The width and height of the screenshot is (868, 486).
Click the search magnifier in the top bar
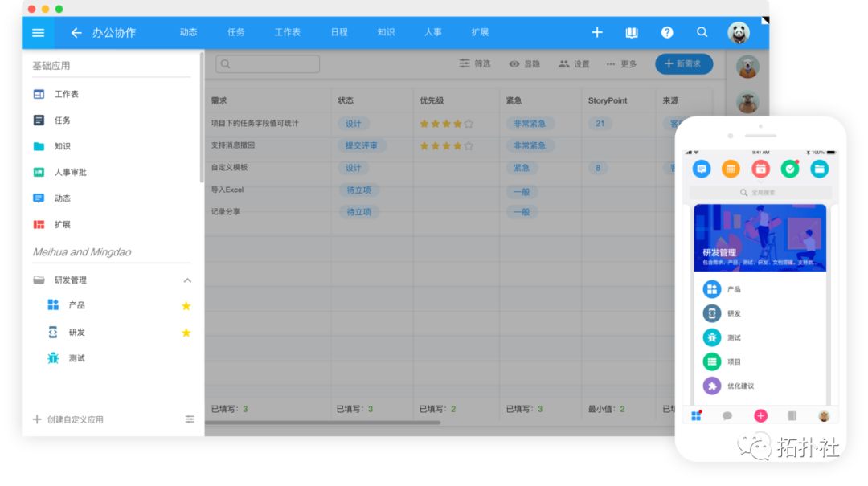pyautogui.click(x=702, y=32)
